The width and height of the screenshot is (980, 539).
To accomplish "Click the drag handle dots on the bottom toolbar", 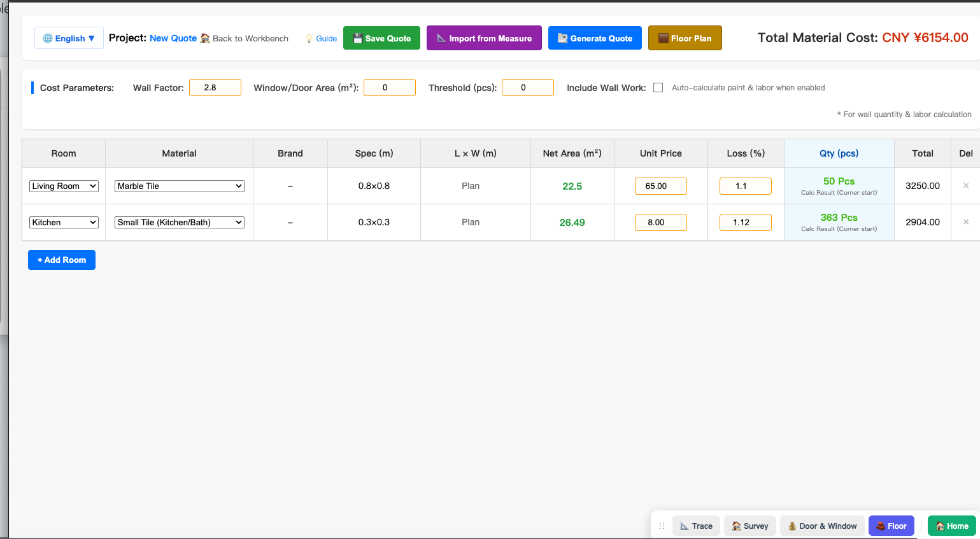I will [x=662, y=526].
